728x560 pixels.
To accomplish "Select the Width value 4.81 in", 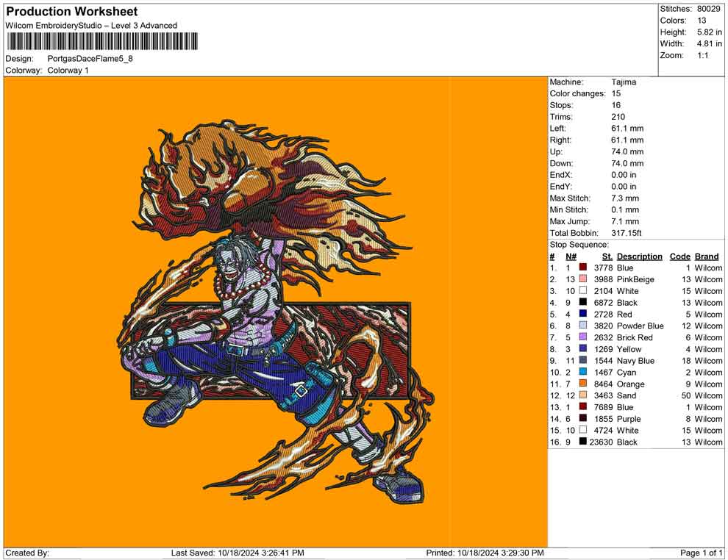I will point(710,43).
